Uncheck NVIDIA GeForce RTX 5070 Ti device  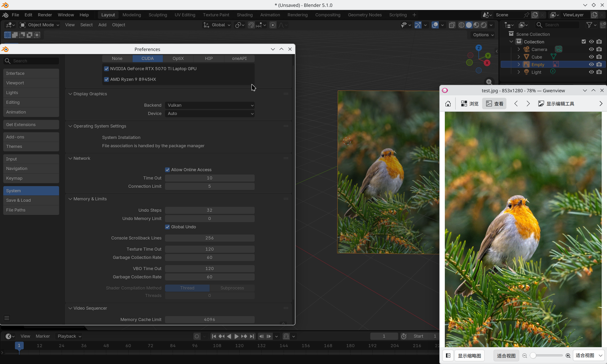pyautogui.click(x=106, y=69)
